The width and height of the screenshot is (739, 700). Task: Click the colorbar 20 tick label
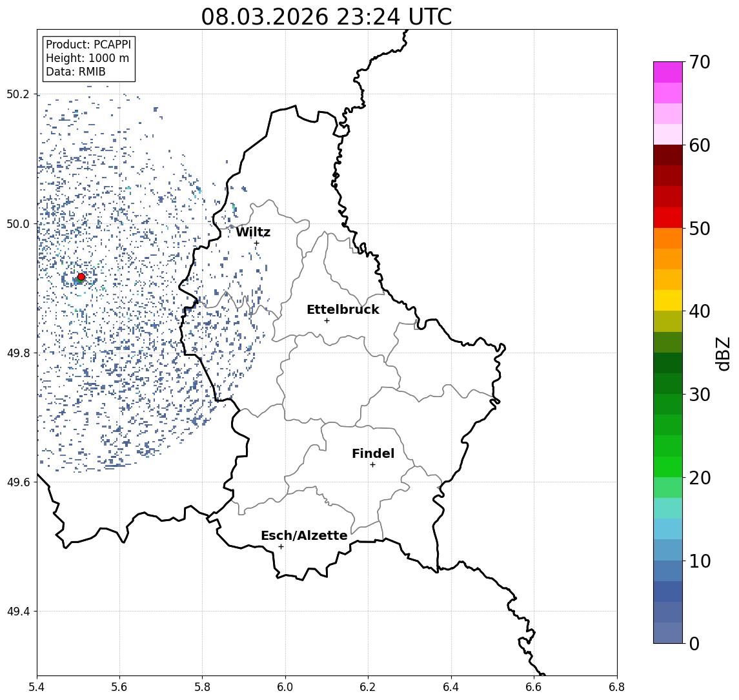point(700,477)
